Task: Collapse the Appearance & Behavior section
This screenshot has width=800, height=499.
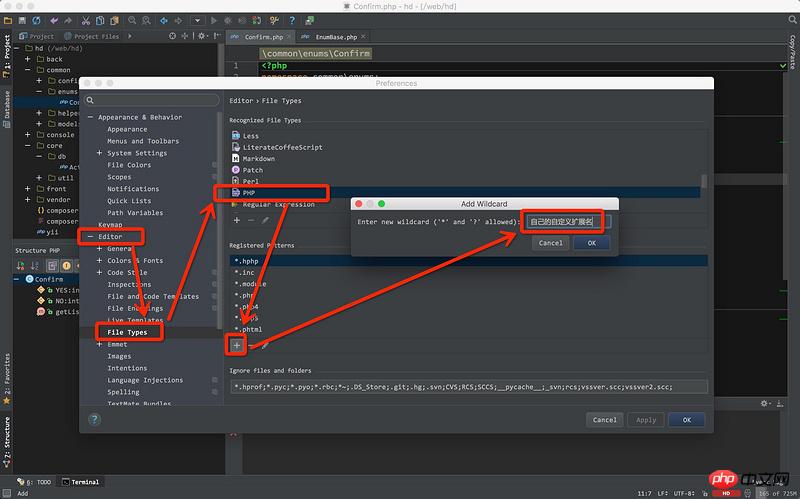Action: [90, 117]
